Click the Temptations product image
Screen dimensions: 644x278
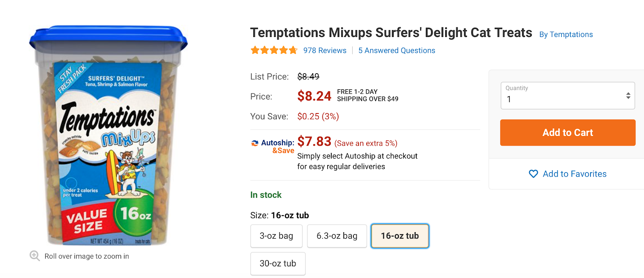(108, 137)
